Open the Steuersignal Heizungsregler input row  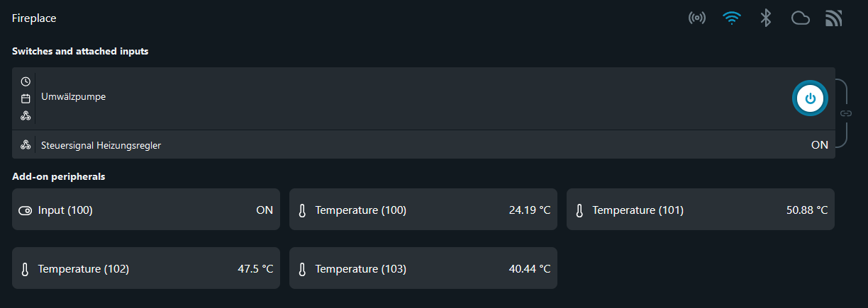click(423, 144)
